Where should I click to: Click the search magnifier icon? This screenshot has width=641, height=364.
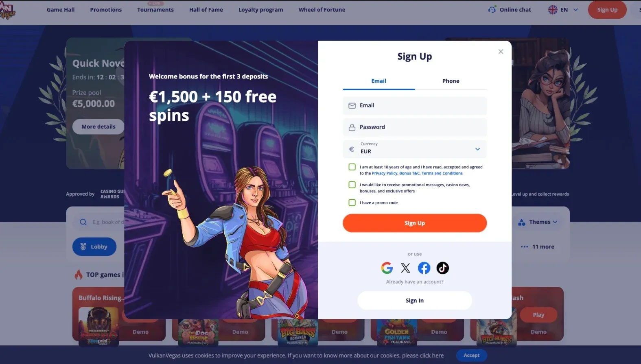click(83, 222)
